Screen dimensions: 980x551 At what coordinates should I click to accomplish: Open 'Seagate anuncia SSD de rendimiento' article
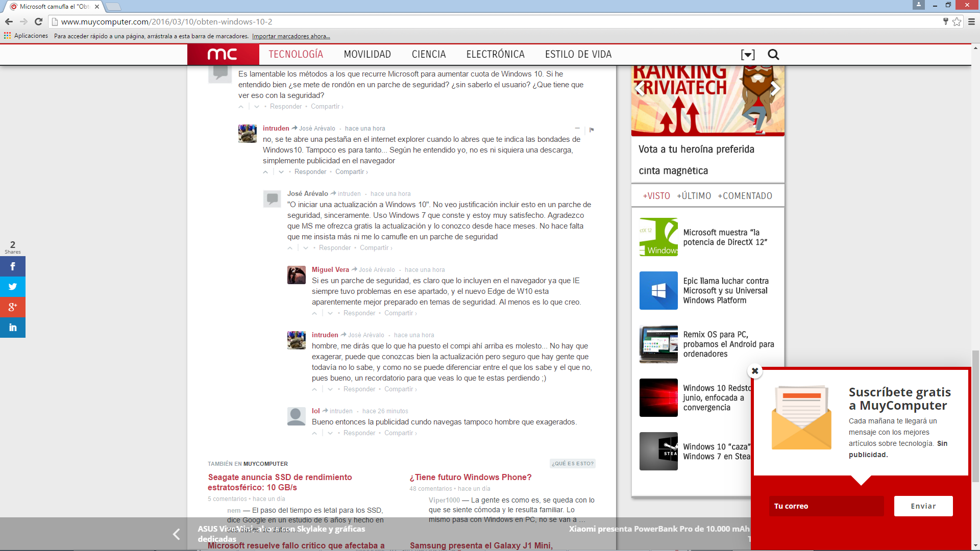click(x=280, y=482)
